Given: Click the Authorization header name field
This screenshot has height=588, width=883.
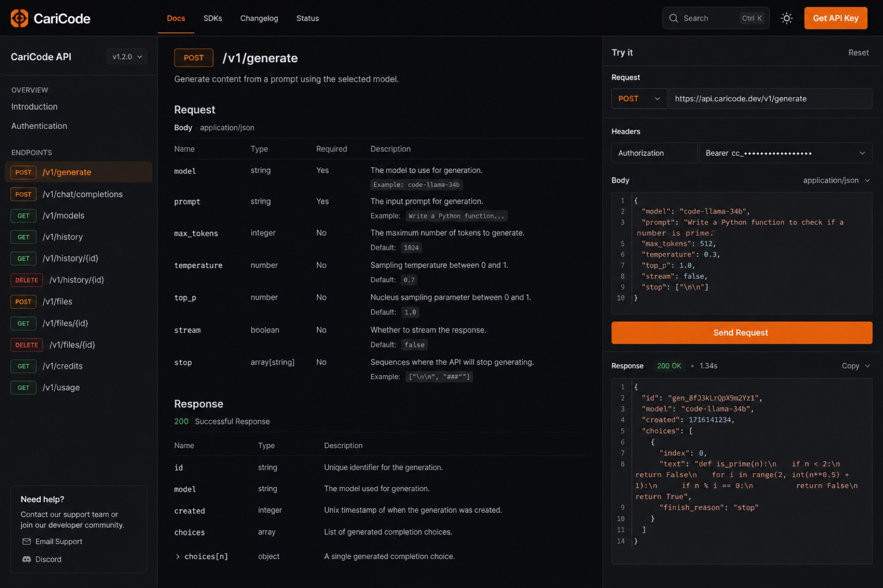Looking at the screenshot, I should coord(655,153).
